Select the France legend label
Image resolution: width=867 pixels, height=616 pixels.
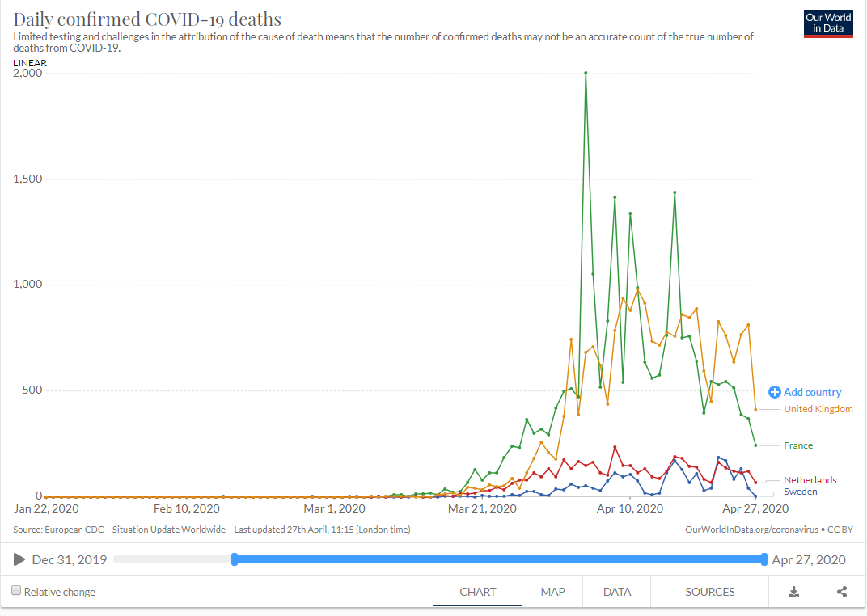tap(798, 445)
